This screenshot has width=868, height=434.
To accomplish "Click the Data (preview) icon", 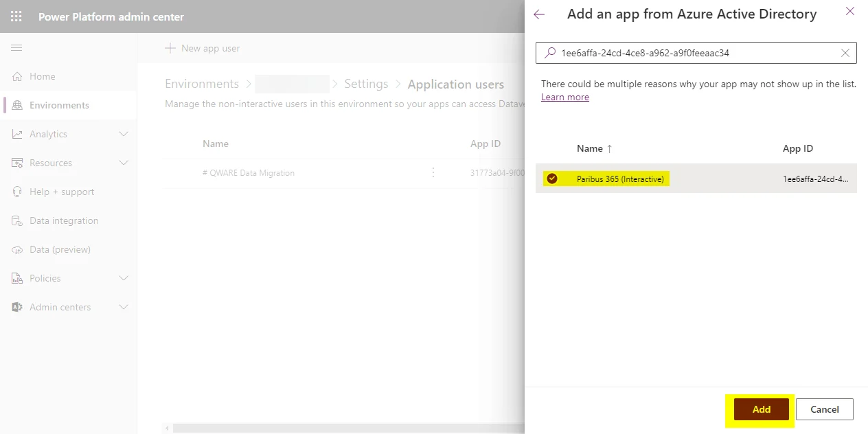I will [x=17, y=249].
